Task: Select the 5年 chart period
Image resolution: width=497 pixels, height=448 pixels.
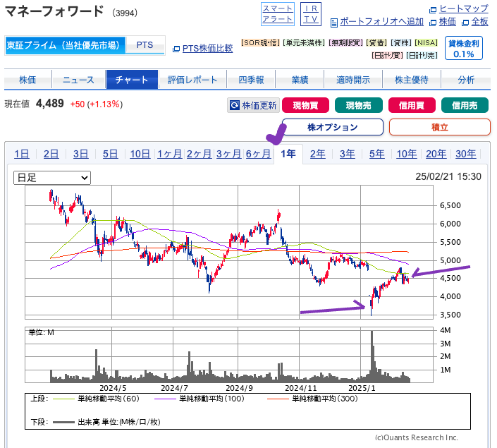Action: click(x=377, y=154)
